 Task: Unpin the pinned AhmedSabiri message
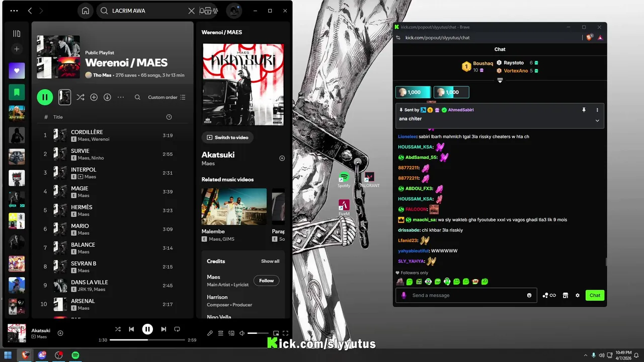click(x=584, y=110)
